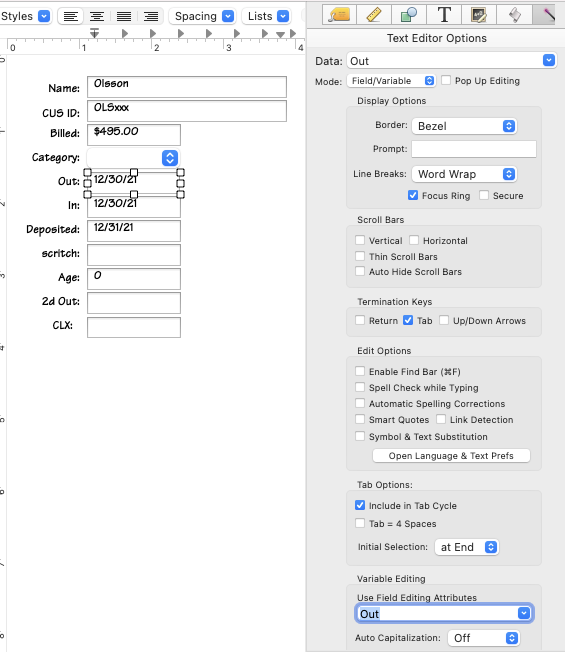Open the scroll document inspector icon
The width and height of the screenshot is (565, 652).
515,15
